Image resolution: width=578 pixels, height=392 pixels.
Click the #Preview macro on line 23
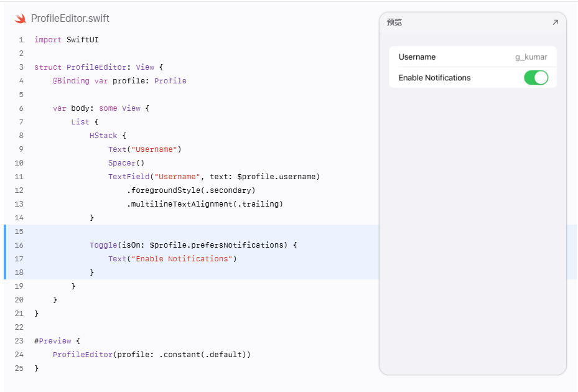53,341
